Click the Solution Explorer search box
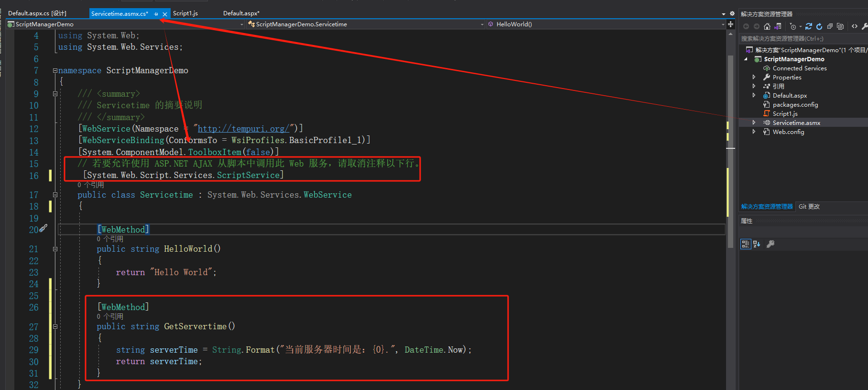 (803, 39)
